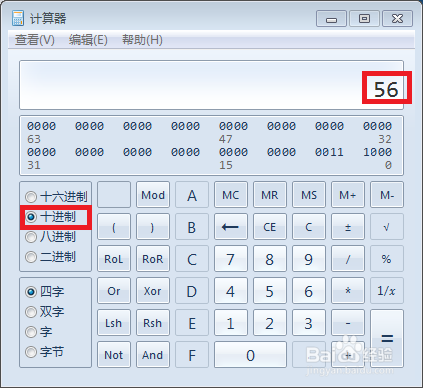The image size is (423, 388).
Task: Click the hex digit C button beside RoR
Action: tap(192, 259)
